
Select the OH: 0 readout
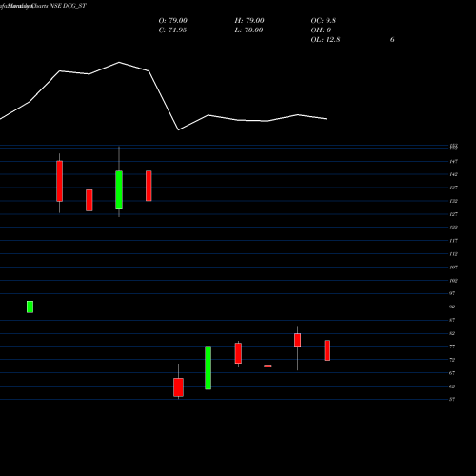pos(321,30)
